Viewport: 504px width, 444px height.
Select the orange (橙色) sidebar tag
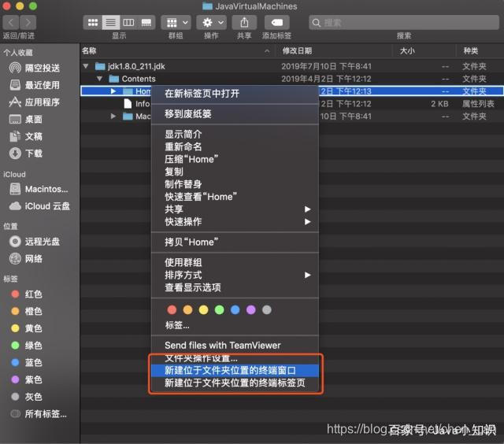(27, 311)
